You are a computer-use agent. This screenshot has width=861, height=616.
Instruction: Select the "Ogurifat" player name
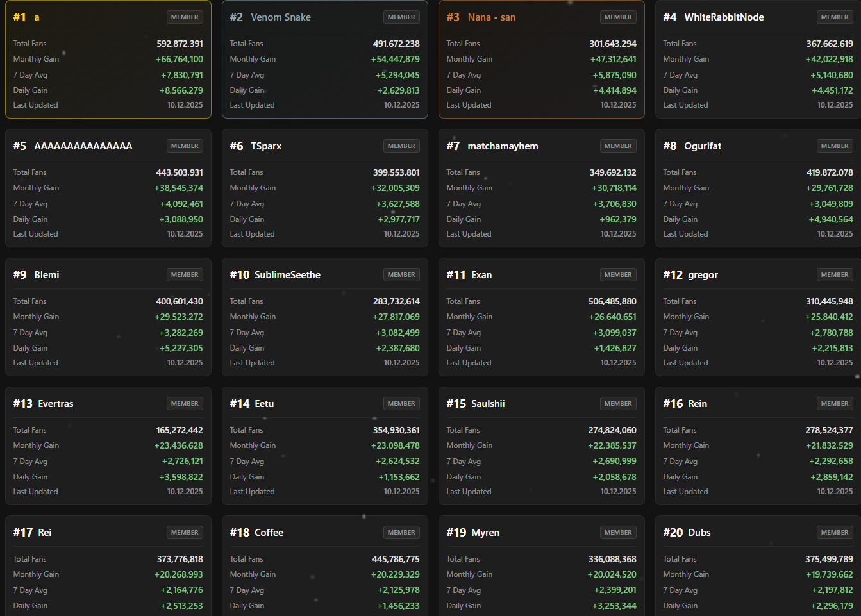click(x=703, y=146)
